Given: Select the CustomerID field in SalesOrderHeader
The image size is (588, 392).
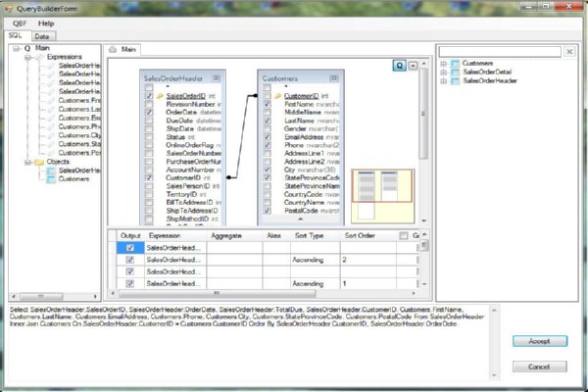Looking at the screenshot, I should pos(183,177).
